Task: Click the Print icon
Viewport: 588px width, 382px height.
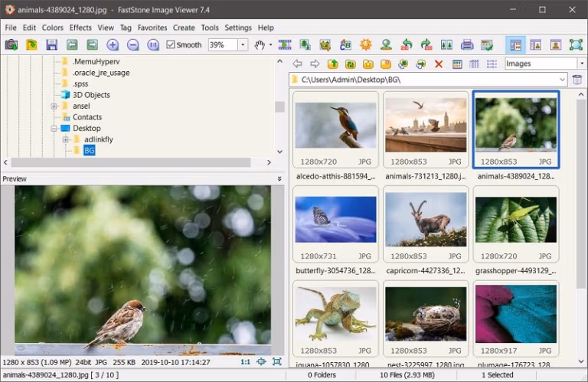Action: pyautogui.click(x=467, y=45)
